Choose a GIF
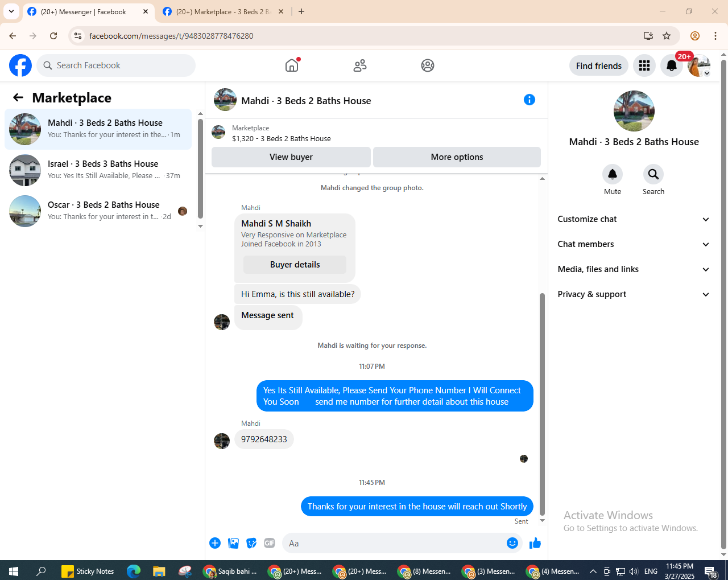728x580 pixels. [x=270, y=543]
